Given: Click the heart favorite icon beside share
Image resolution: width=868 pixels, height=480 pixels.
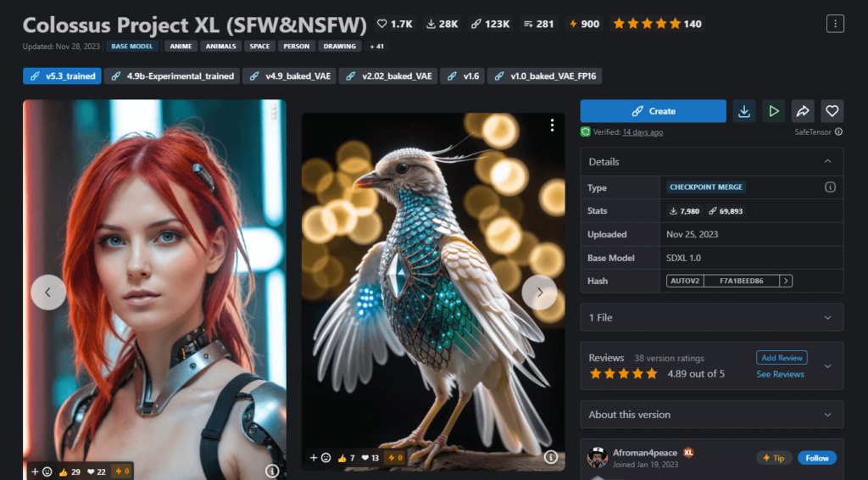Looking at the screenshot, I should [832, 111].
